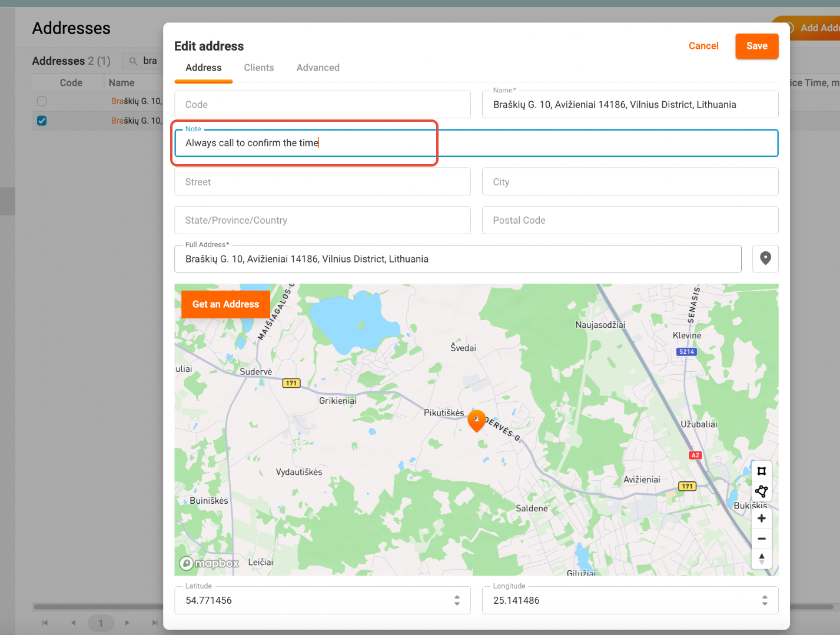
Task: Click the Code column header
Action: pos(71,83)
